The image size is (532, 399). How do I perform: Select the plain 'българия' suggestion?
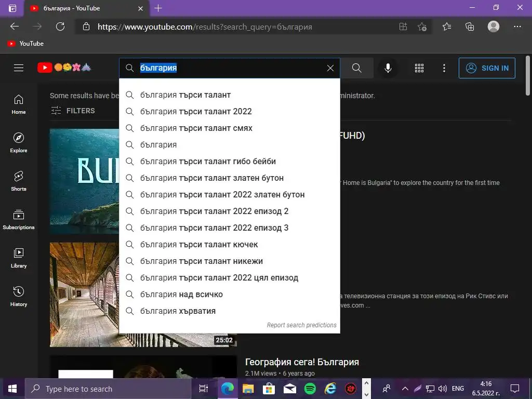tap(229, 145)
